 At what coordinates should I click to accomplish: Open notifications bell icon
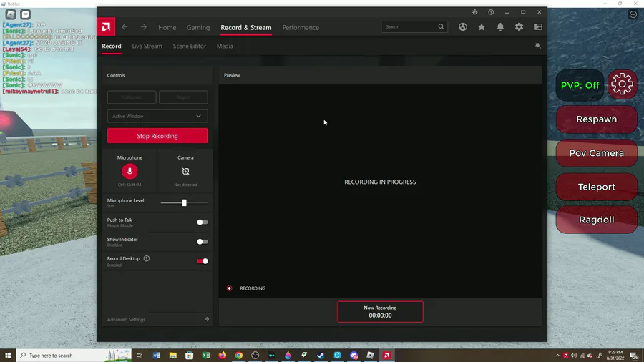coord(500,27)
